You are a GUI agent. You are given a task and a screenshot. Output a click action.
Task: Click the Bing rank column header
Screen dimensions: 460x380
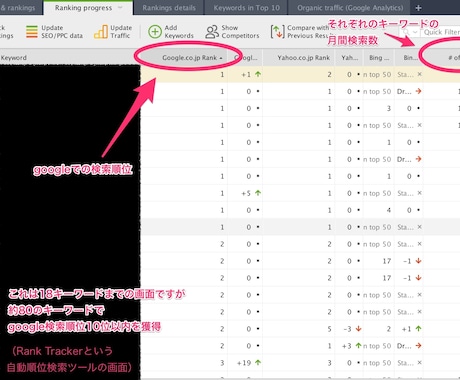379,58
